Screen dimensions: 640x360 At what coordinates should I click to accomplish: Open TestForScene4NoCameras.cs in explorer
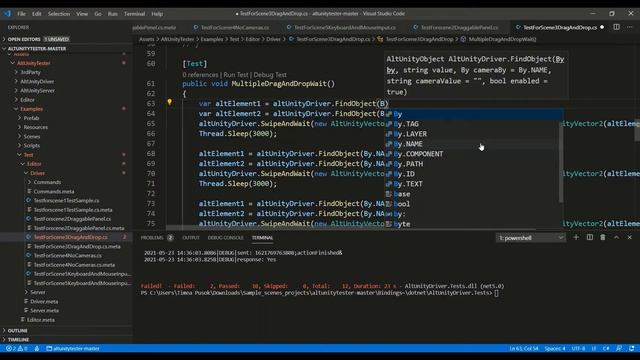[67, 256]
